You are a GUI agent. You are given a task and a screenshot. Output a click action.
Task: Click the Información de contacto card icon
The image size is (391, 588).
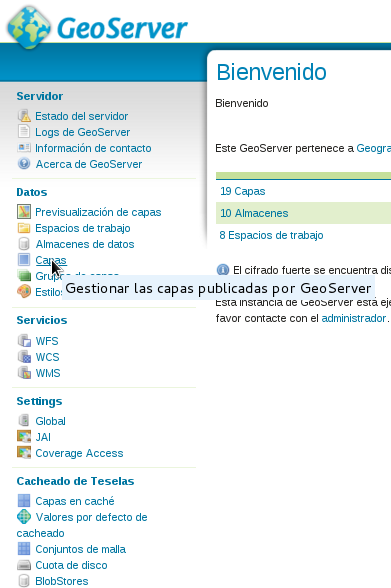tap(24, 148)
